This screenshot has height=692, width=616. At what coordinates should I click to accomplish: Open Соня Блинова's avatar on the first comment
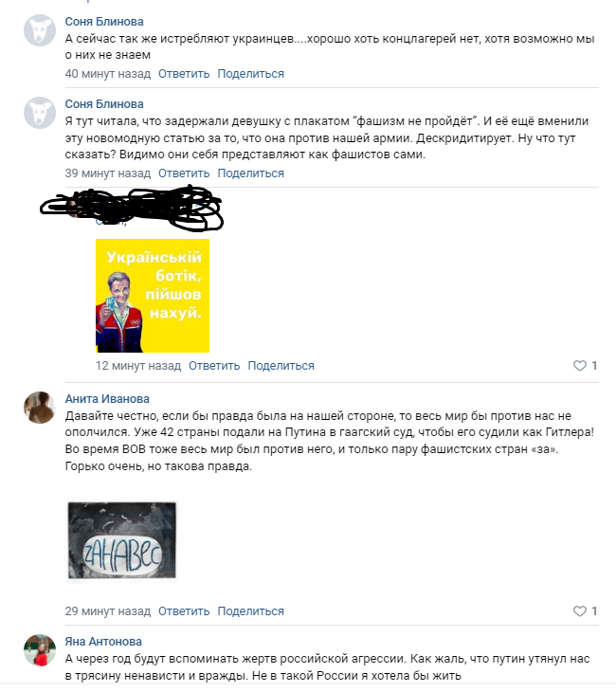click(x=40, y=30)
